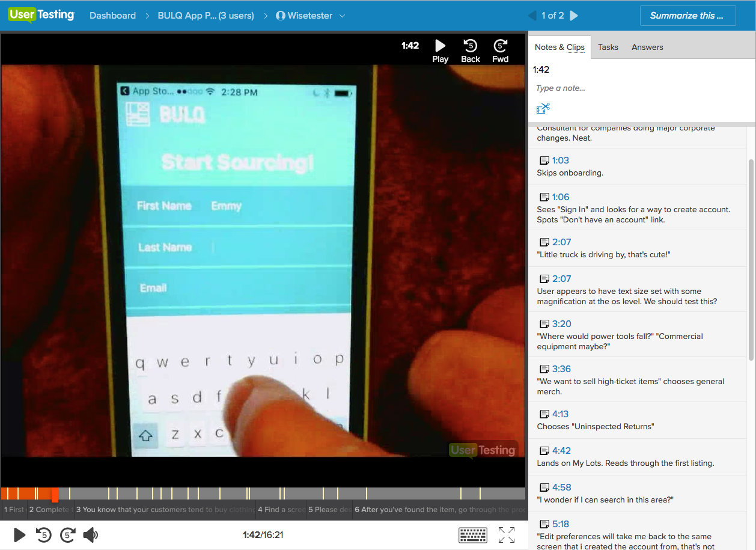
Task: Open the BULQ App study breadcrumb
Action: pos(206,16)
